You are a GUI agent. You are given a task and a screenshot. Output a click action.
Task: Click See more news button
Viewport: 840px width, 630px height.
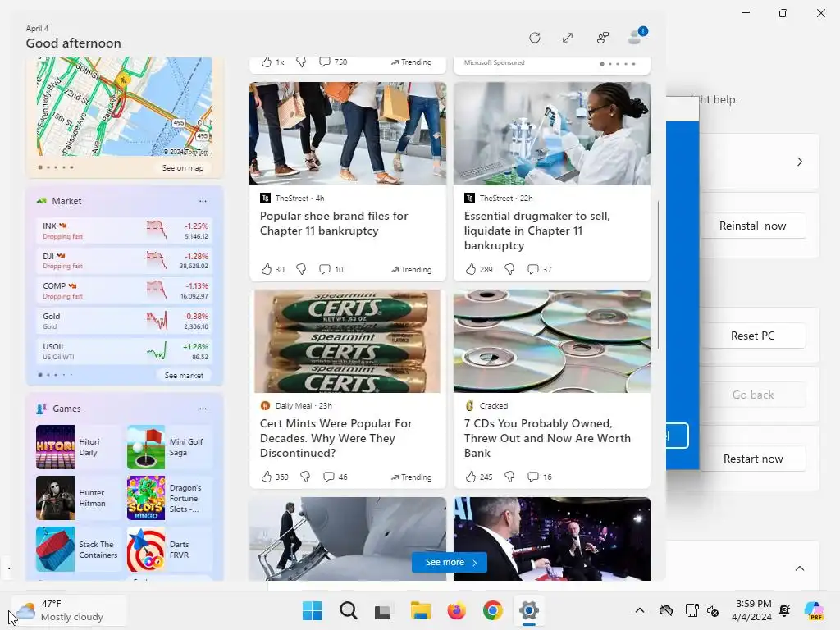tap(449, 562)
